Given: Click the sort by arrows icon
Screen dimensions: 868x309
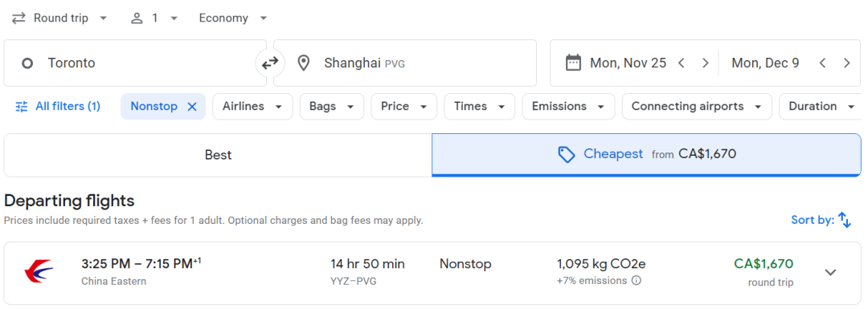Looking at the screenshot, I should pyautogui.click(x=844, y=220).
